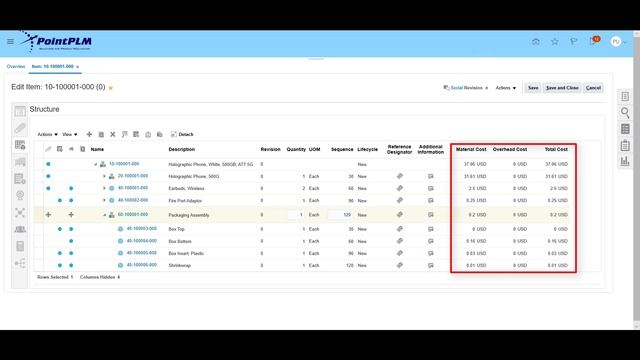640x360 pixels.
Task: Open the PU user avatar menu
Action: coord(616,42)
